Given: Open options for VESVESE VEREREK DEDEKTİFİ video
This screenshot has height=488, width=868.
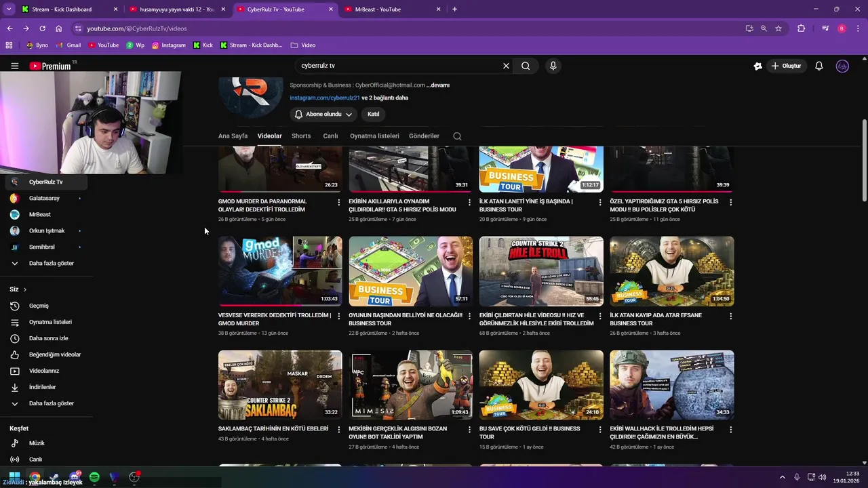Looking at the screenshot, I should pyautogui.click(x=339, y=316).
